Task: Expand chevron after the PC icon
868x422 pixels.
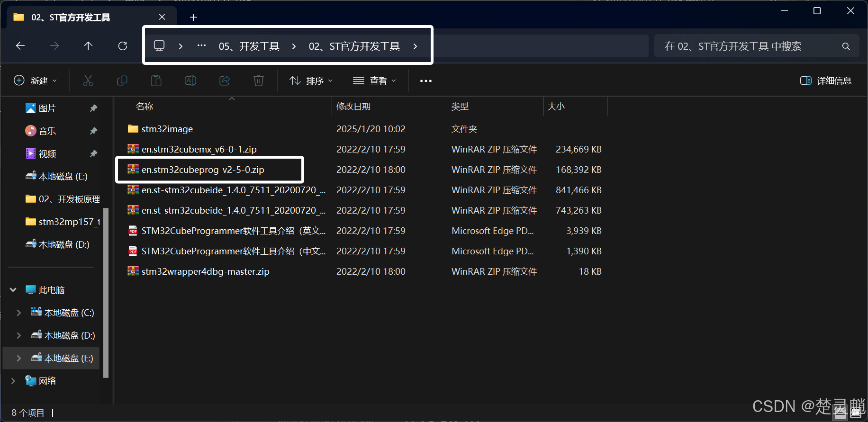Action: point(181,46)
